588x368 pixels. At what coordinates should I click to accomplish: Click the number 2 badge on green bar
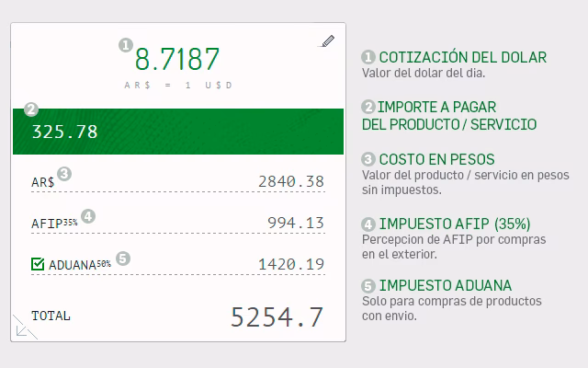point(29,109)
